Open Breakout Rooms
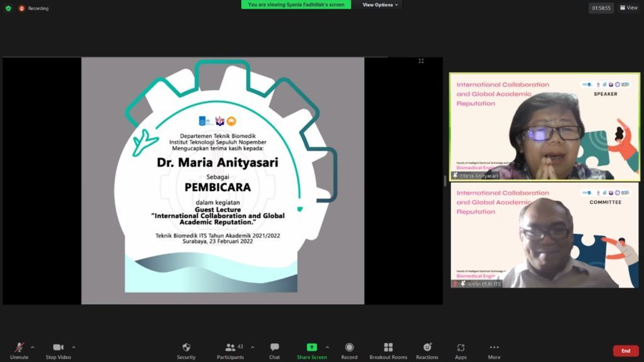This screenshot has height=362, width=644. (388, 348)
